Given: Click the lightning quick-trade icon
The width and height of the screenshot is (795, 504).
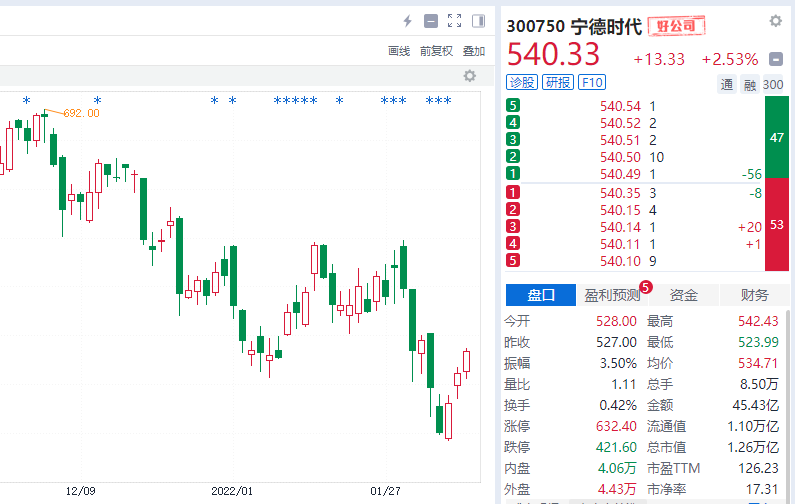Looking at the screenshot, I should coord(407,21).
